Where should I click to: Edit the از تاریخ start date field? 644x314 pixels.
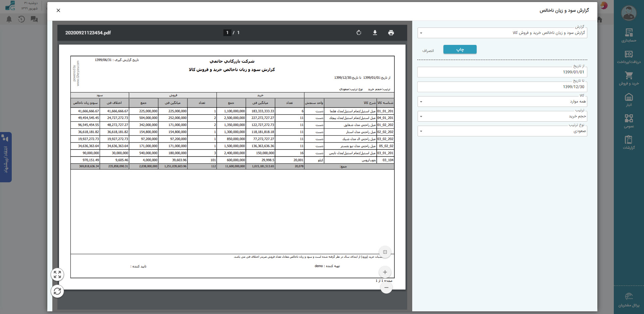click(x=502, y=72)
